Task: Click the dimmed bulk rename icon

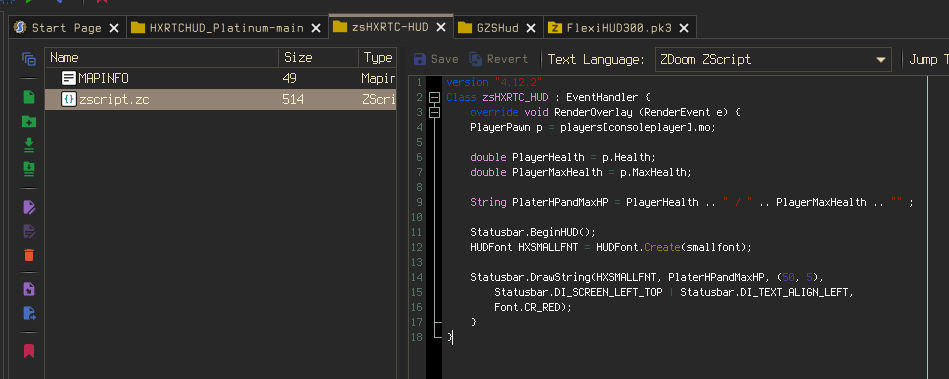Action: point(28,231)
